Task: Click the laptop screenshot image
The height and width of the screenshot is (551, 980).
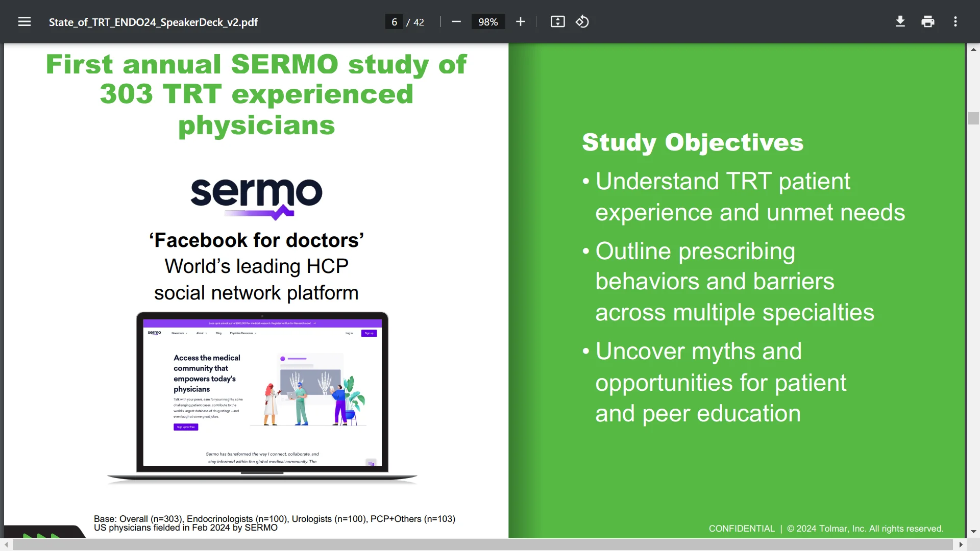Action: [x=262, y=397]
